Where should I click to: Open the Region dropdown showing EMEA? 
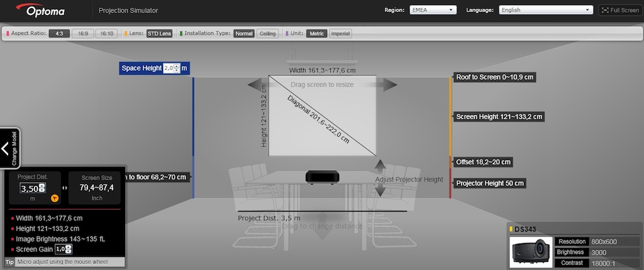433,10
